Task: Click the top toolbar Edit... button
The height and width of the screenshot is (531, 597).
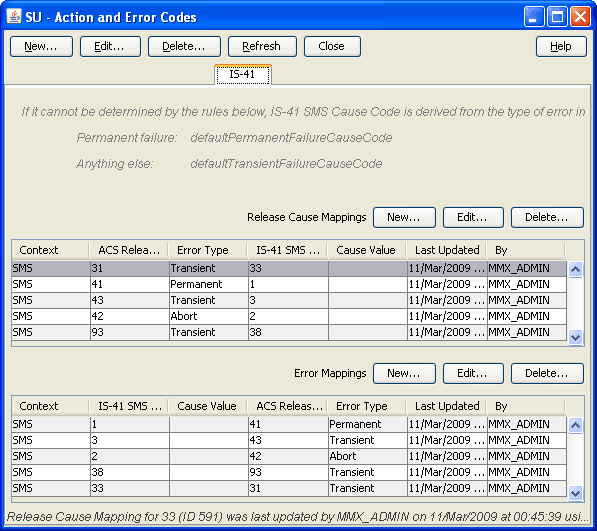Action: (x=110, y=46)
